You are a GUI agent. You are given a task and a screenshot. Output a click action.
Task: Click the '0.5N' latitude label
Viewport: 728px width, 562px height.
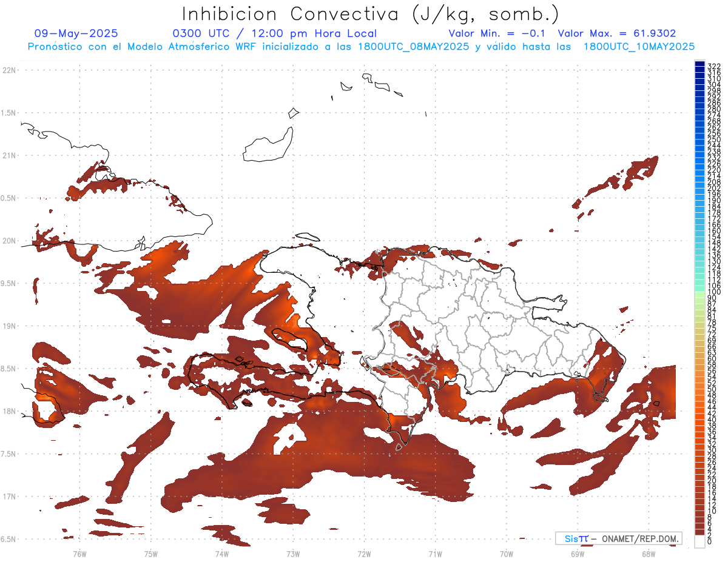(9, 198)
